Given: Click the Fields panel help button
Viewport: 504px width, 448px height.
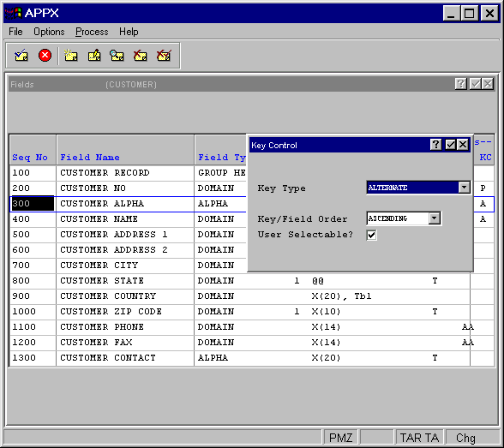Looking at the screenshot, I should point(460,84).
